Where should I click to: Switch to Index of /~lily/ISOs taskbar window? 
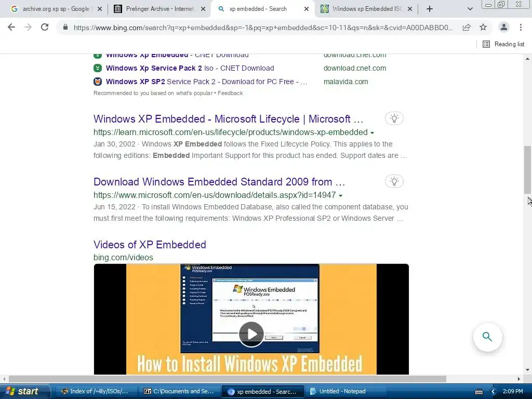click(x=96, y=392)
